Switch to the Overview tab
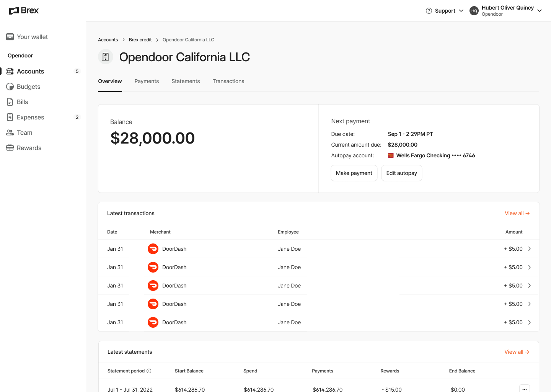Viewport: 551px width, 392px height. click(x=110, y=81)
